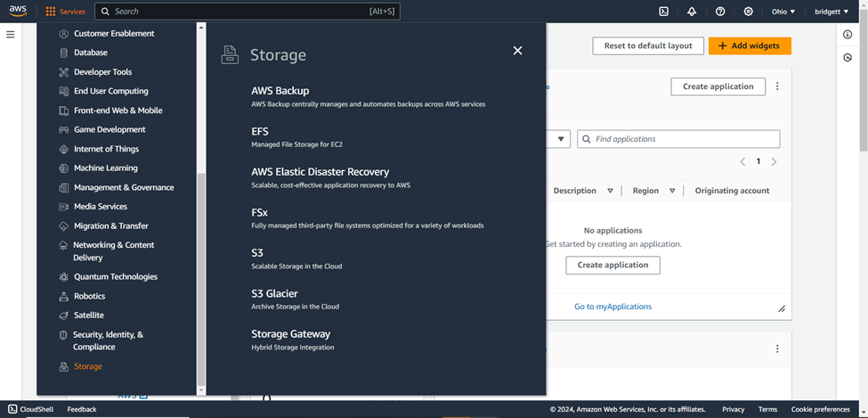Click the Storage category icon in sidebar

pyautogui.click(x=64, y=366)
